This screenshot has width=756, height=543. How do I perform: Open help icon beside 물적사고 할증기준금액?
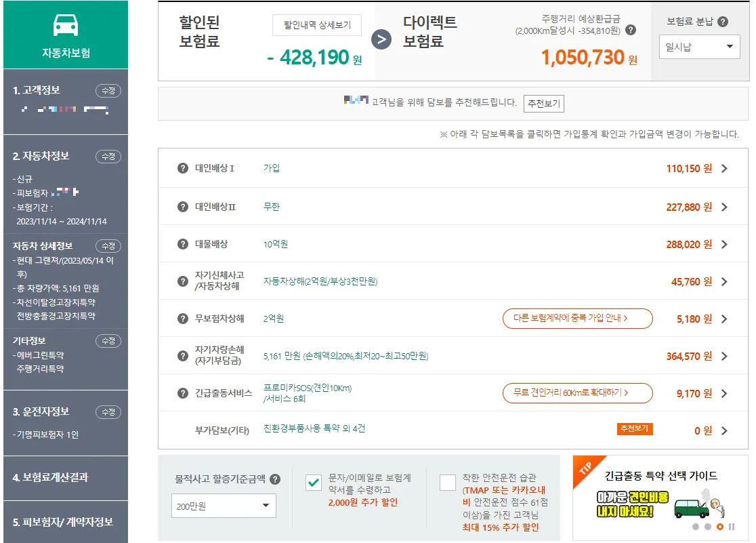pos(276,479)
